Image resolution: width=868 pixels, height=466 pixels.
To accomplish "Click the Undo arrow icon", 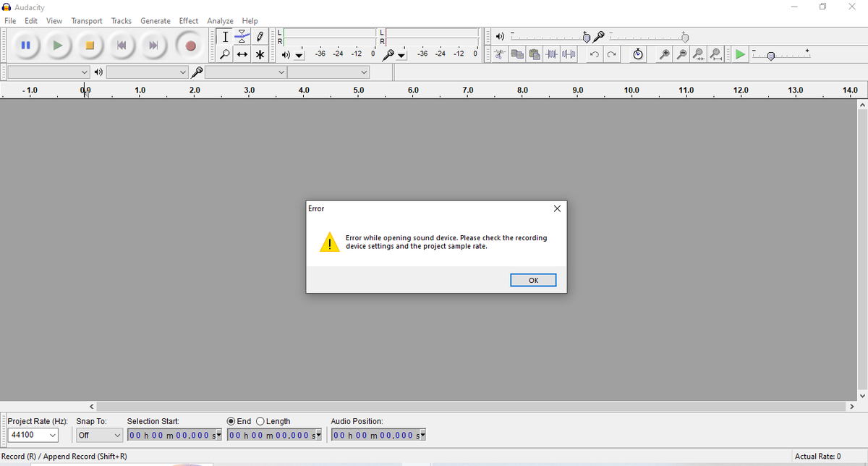I will click(594, 54).
